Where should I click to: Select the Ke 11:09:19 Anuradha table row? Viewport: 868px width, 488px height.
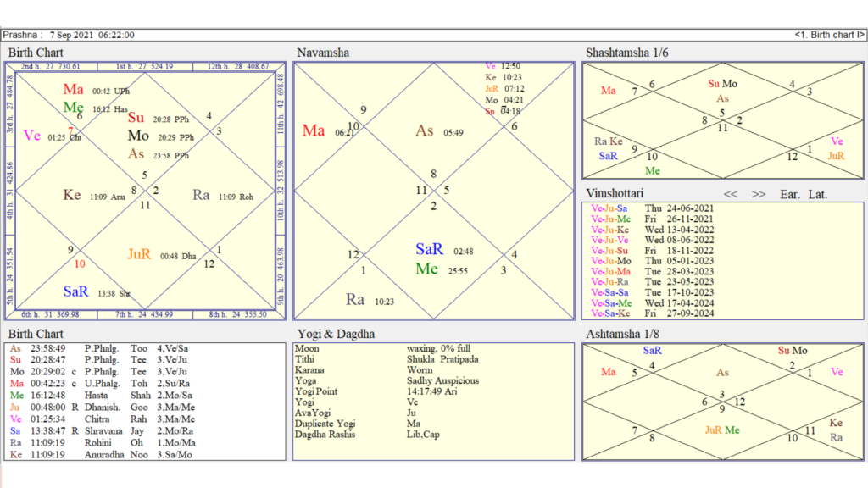102,455
